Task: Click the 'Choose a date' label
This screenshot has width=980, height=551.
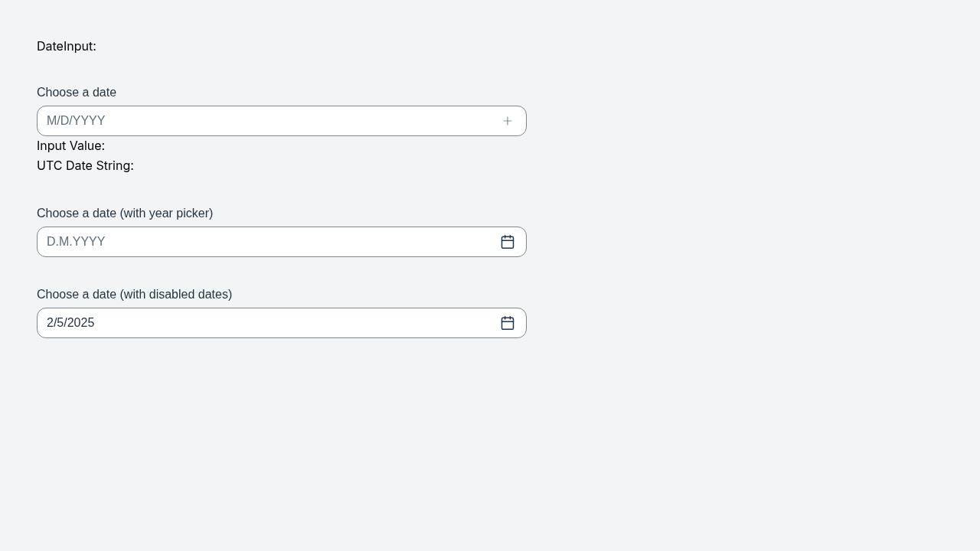Action: [x=77, y=93]
